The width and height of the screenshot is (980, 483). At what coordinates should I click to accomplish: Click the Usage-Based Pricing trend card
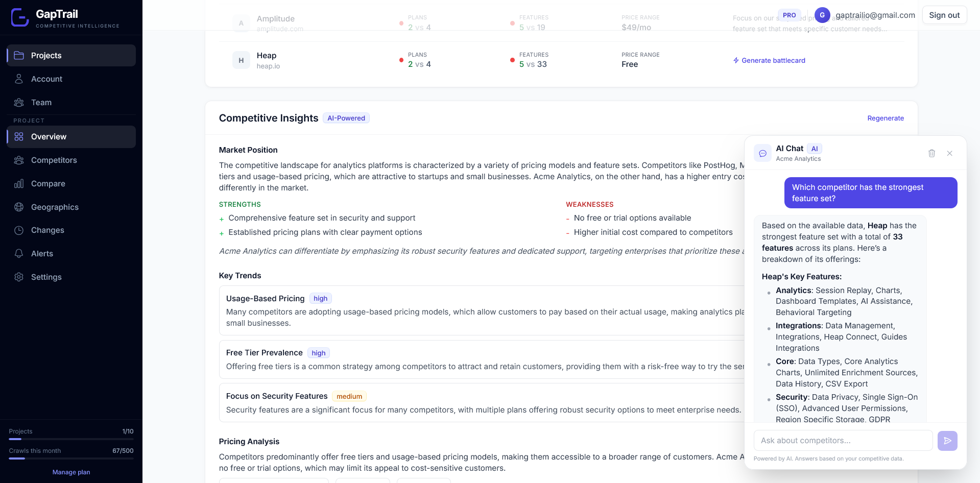482,310
